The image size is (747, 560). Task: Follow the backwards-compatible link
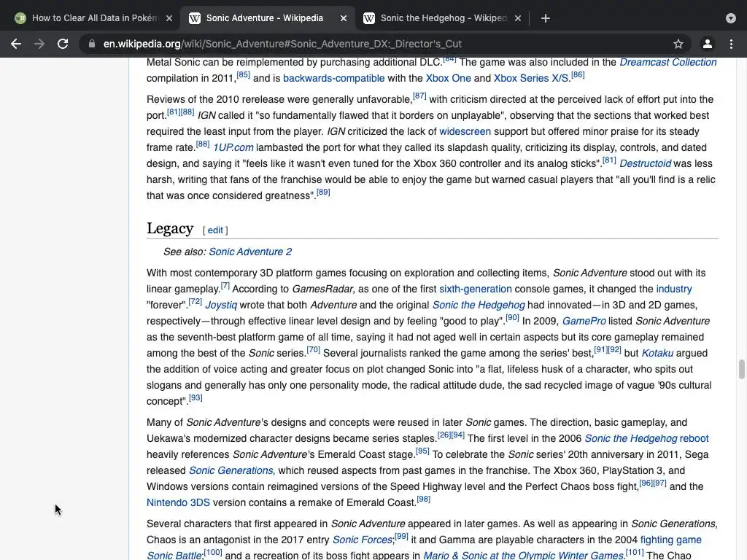[333, 78]
